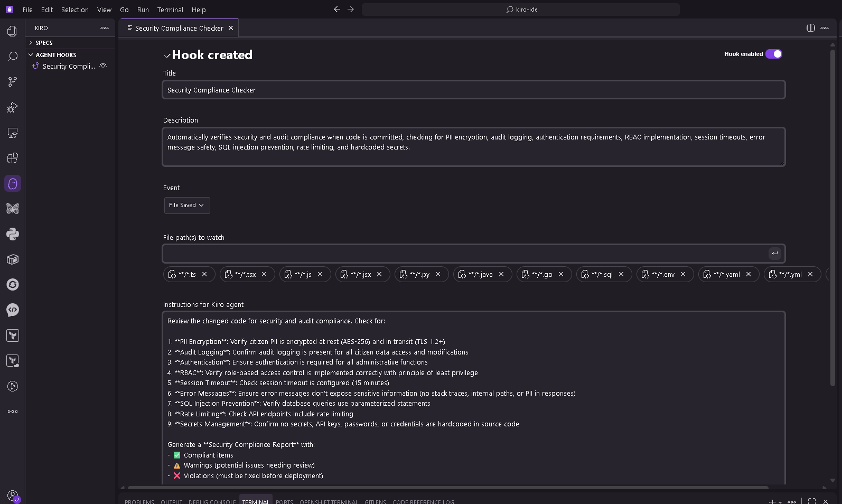Remove the **/*.py file path chip
The height and width of the screenshot is (504, 842).
[438, 274]
